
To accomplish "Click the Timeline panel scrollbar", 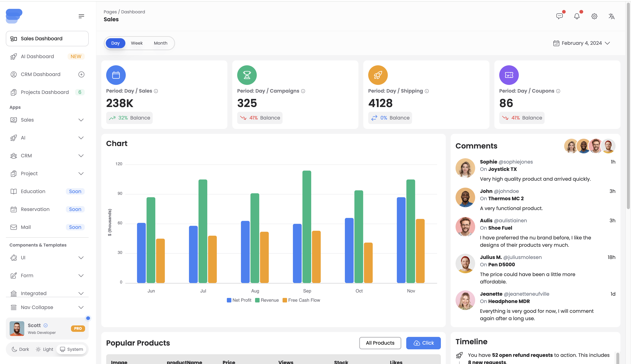I will (x=617, y=358).
